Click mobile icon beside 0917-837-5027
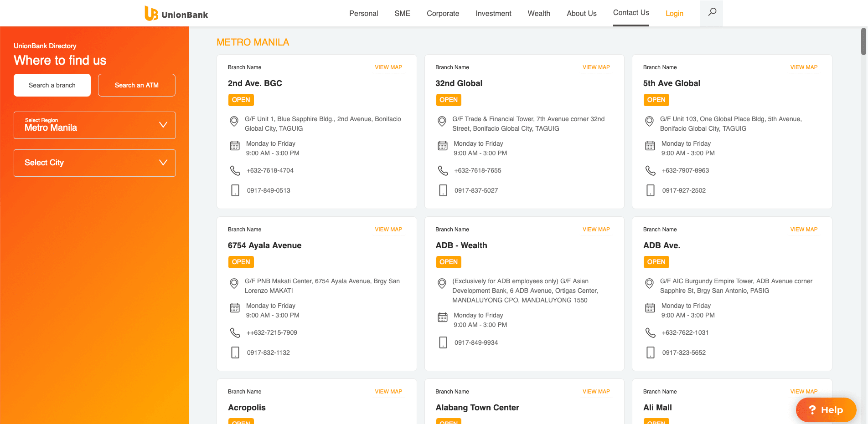The image size is (868, 424). click(443, 190)
